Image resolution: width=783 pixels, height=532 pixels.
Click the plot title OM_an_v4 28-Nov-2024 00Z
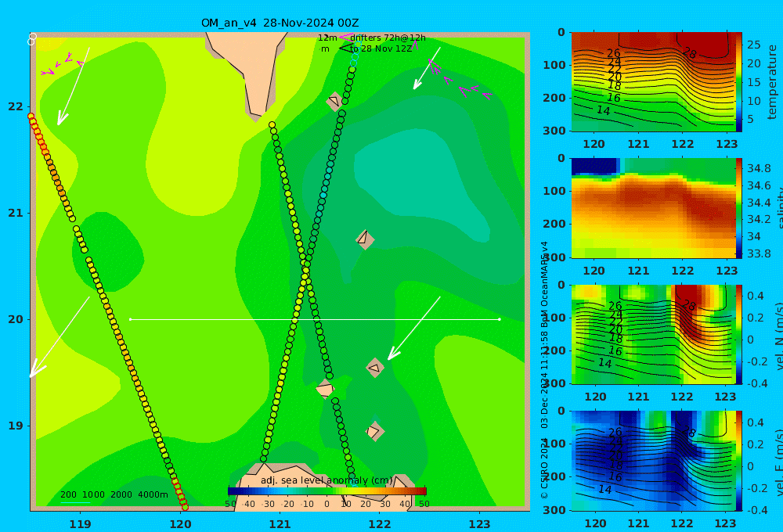tap(280, 23)
